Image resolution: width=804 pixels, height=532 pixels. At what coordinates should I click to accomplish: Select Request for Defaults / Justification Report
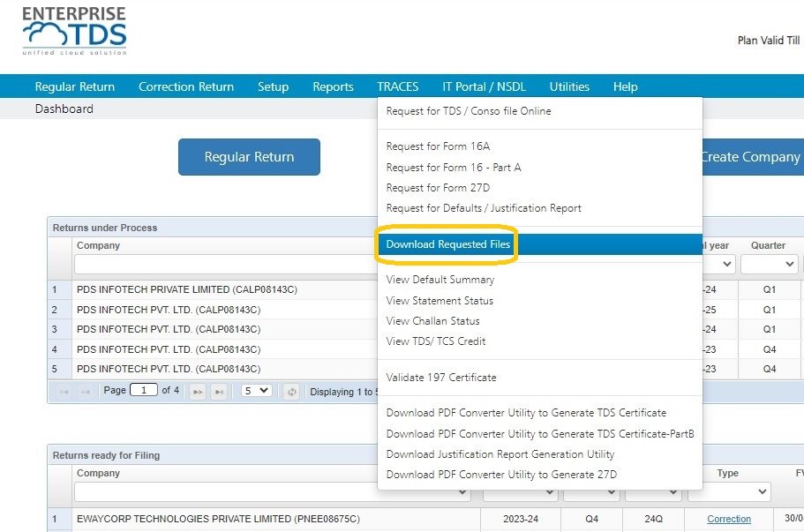click(x=484, y=208)
